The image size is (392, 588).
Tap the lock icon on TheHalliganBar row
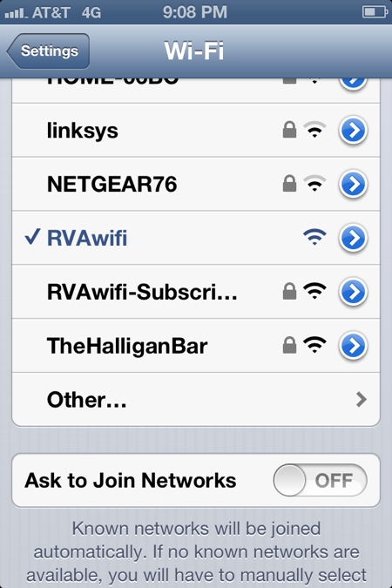(289, 345)
